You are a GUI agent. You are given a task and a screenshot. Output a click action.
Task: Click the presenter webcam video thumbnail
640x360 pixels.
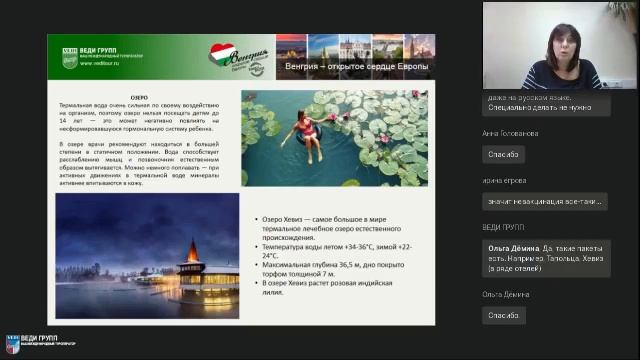(x=560, y=45)
